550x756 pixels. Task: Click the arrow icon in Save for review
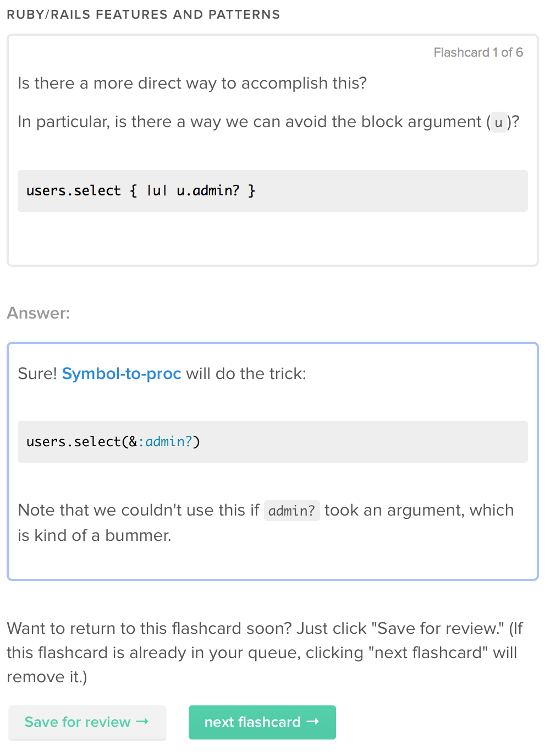(142, 721)
